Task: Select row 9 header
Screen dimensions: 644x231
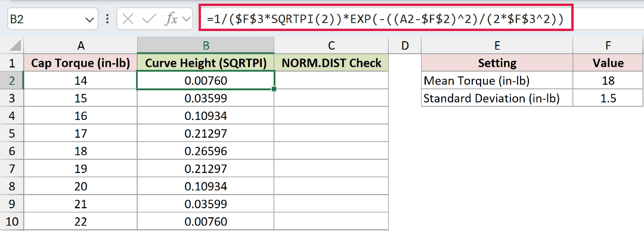Action: click(12, 204)
